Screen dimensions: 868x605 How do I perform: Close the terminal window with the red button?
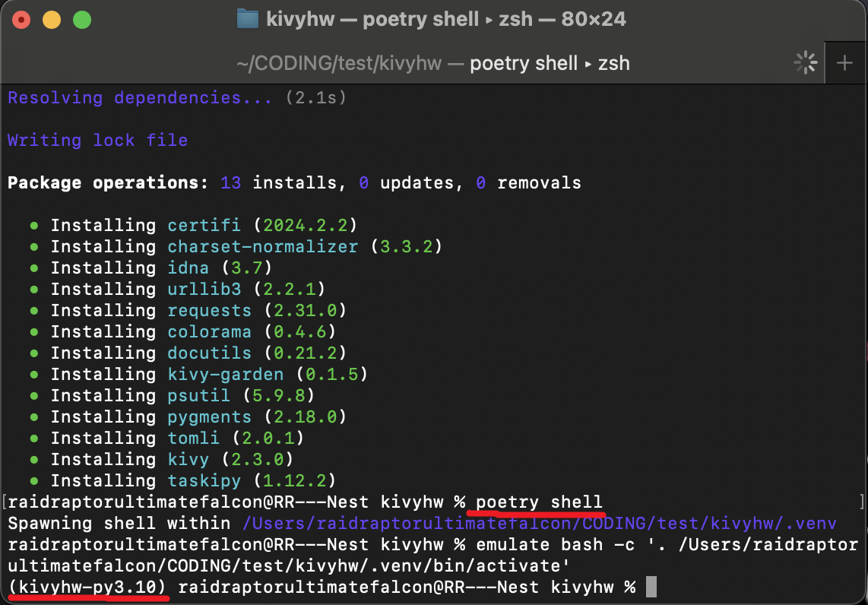[21, 20]
